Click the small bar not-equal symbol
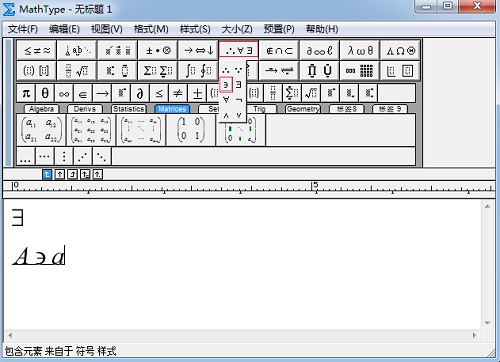 click(178, 93)
